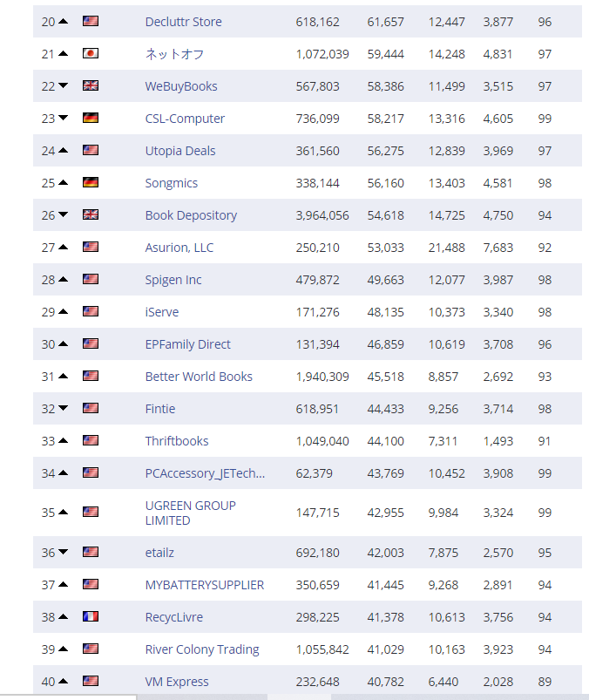Click the River Colony Trading link

click(202, 649)
